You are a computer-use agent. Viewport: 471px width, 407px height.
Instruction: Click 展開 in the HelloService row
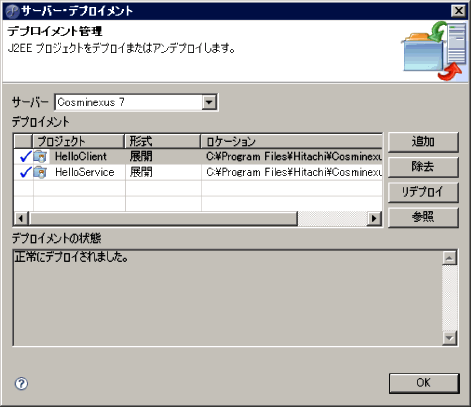tap(141, 172)
